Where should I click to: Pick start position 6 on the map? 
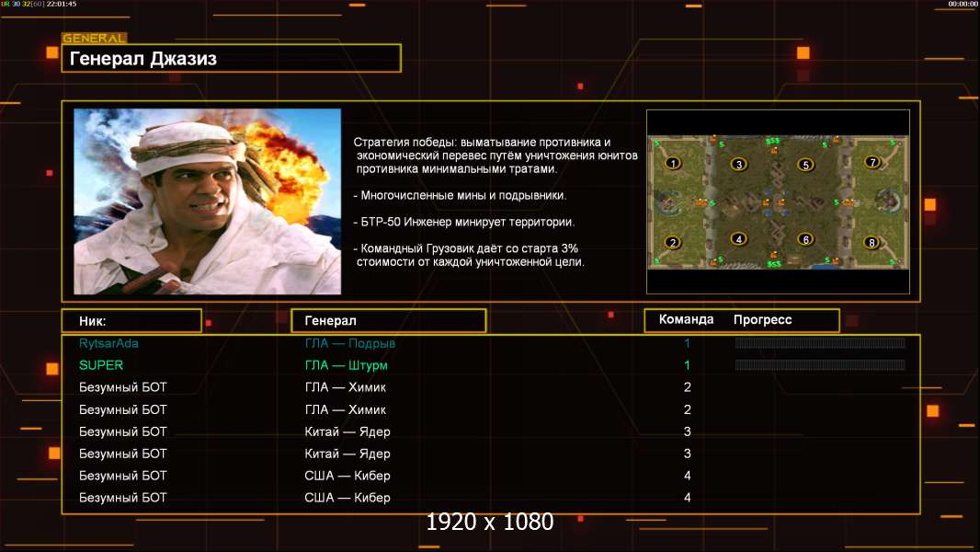(805, 239)
